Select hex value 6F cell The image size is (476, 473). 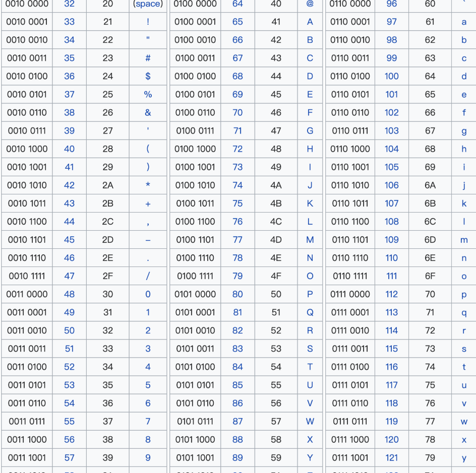coord(430,276)
